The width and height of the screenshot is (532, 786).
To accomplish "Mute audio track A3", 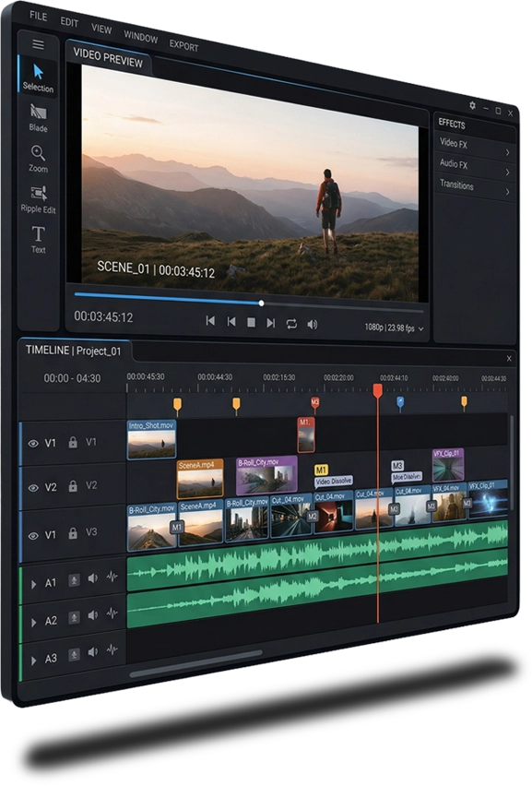I will click(x=93, y=651).
